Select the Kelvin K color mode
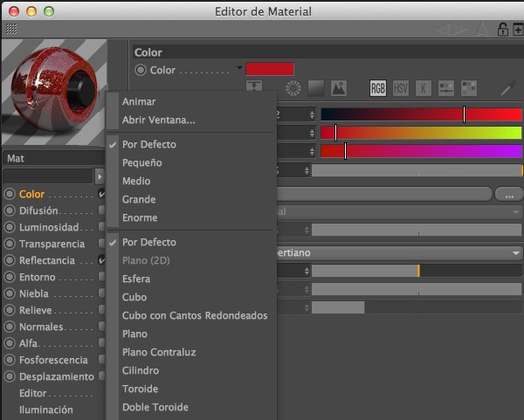This screenshot has width=524, height=420. [424, 88]
